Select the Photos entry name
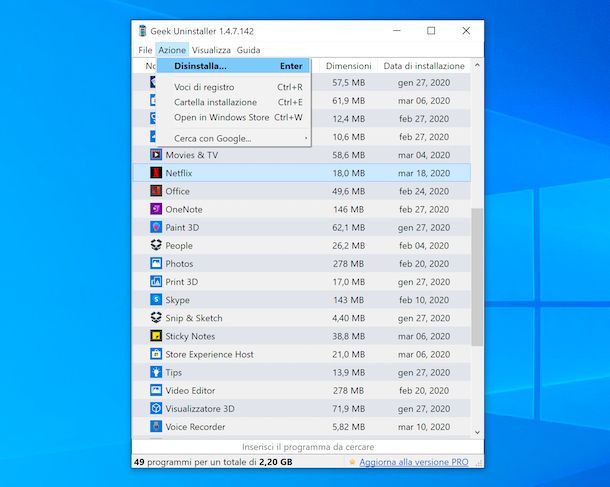 179,264
